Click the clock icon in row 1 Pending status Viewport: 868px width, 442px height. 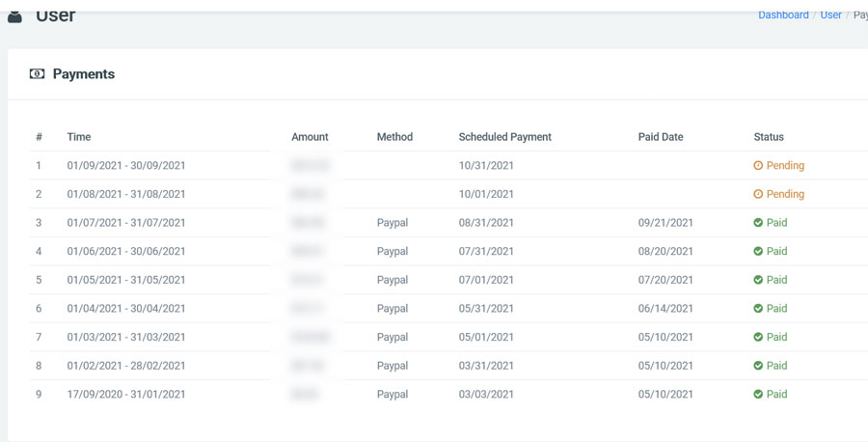click(758, 165)
